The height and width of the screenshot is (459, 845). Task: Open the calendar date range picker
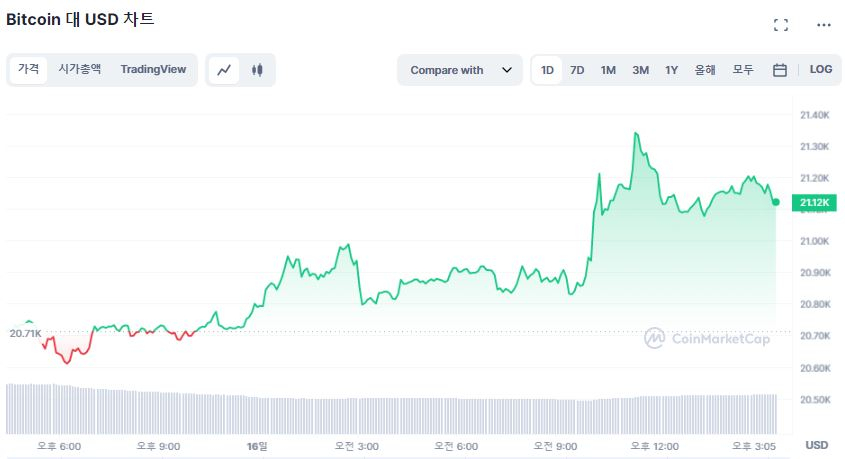tap(780, 70)
